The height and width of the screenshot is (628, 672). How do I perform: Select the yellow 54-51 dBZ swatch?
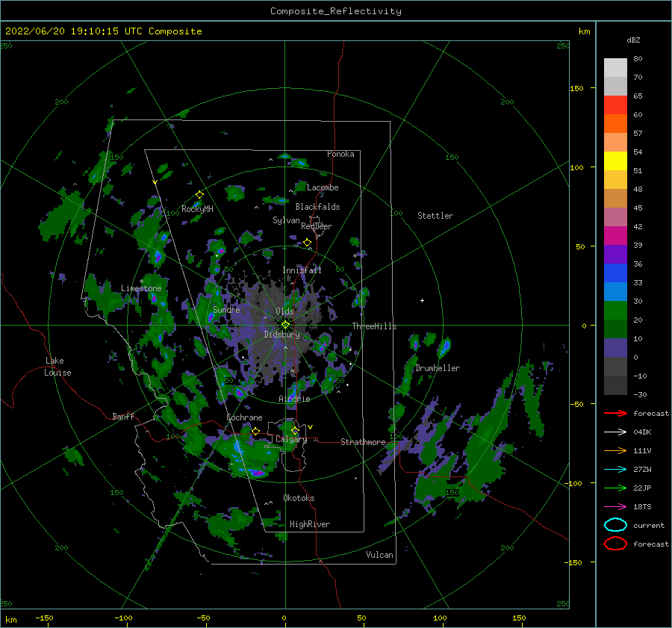tap(615, 161)
